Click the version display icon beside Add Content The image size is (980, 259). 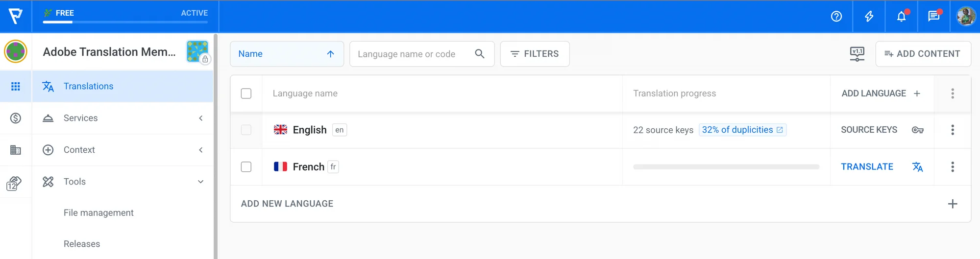[x=857, y=54]
